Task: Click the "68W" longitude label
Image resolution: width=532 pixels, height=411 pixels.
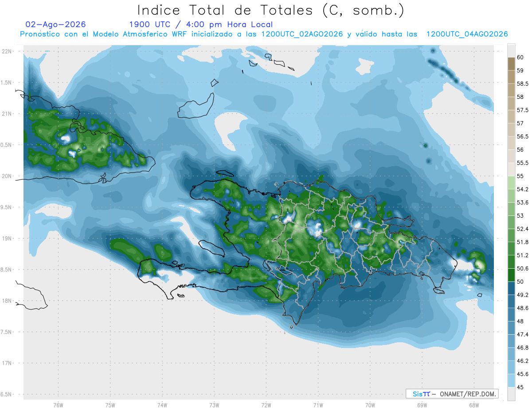Action: [473, 405]
